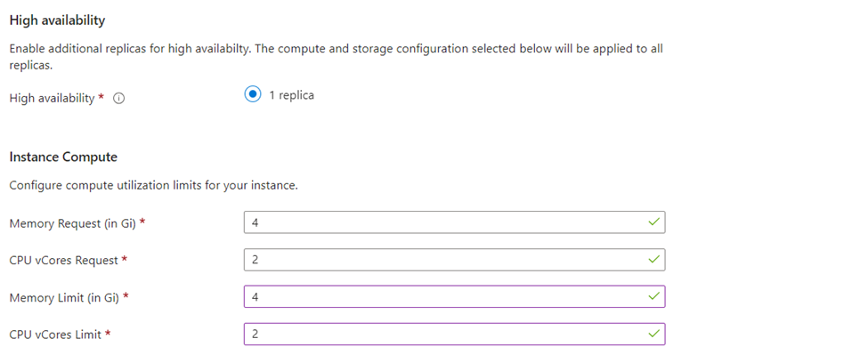
Task: Open the High availability info tooltip icon
Action: pos(118,99)
